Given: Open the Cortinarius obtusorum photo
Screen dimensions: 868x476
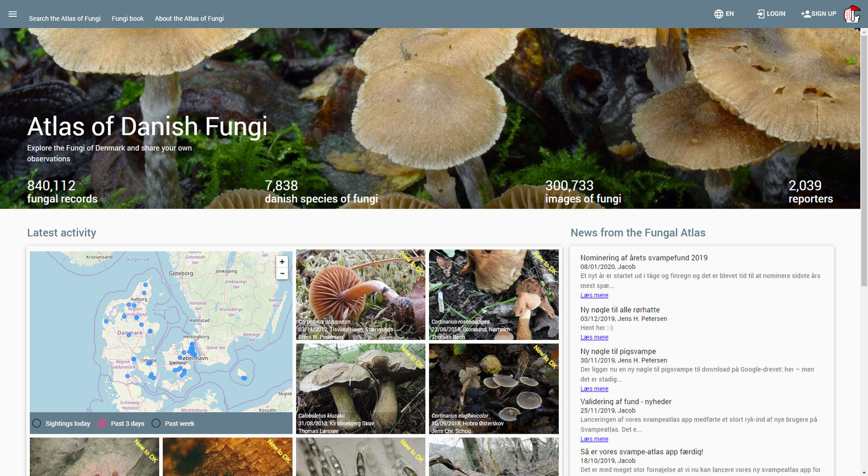Looking at the screenshot, I should coord(360,294).
